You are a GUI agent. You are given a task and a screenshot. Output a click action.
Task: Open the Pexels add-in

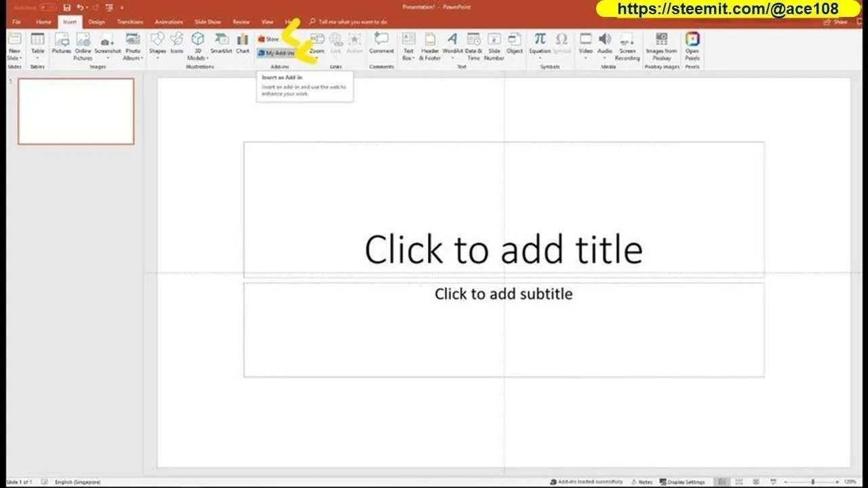pos(692,46)
